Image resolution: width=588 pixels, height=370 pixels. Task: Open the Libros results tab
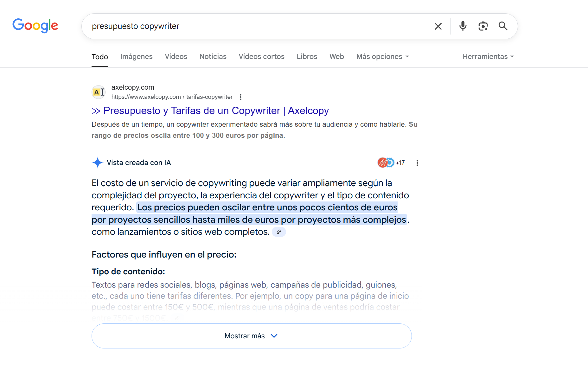click(x=307, y=57)
